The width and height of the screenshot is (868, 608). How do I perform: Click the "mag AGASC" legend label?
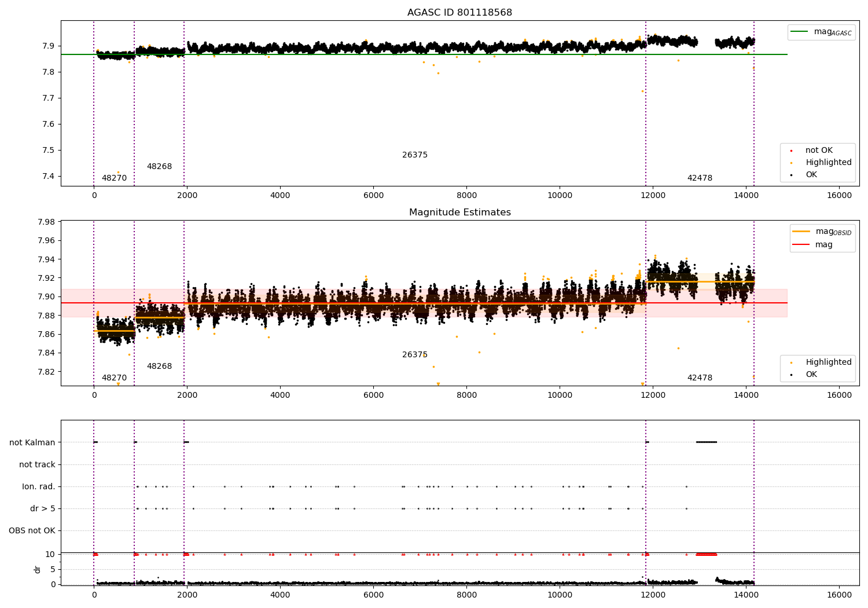[x=833, y=32]
